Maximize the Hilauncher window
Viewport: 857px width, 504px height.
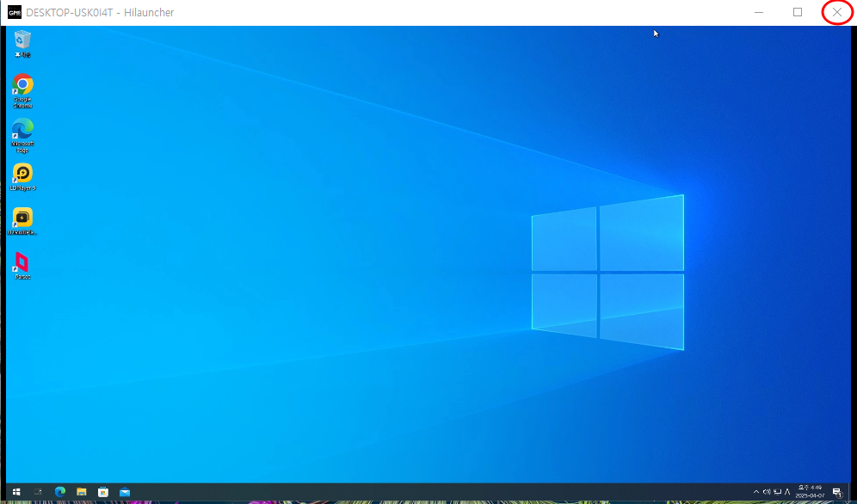(798, 12)
